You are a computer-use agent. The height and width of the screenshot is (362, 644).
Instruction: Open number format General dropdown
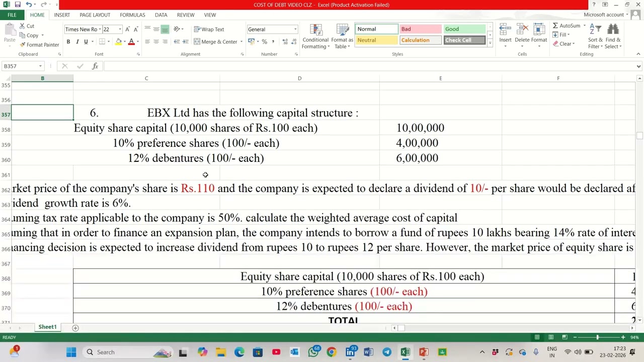[295, 29]
